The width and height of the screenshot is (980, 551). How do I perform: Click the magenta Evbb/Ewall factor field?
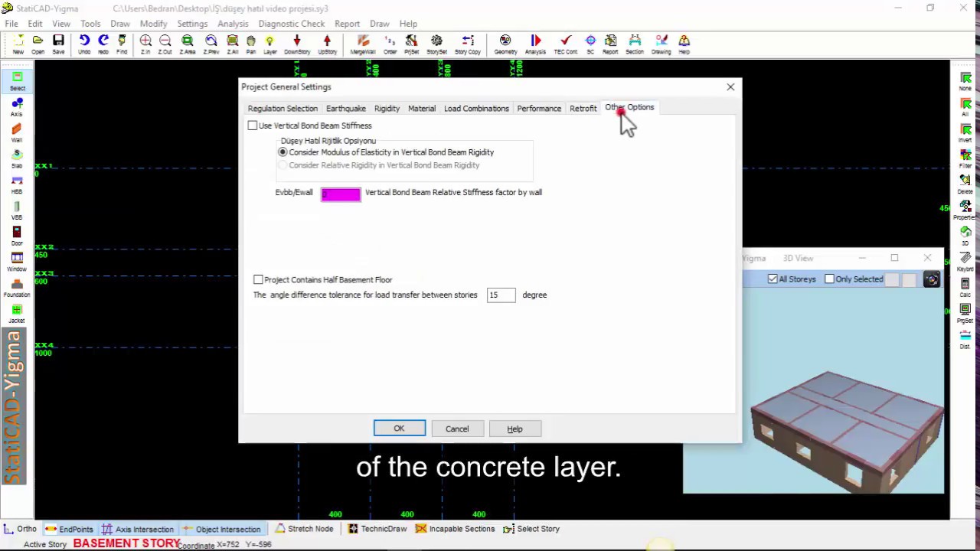341,194
